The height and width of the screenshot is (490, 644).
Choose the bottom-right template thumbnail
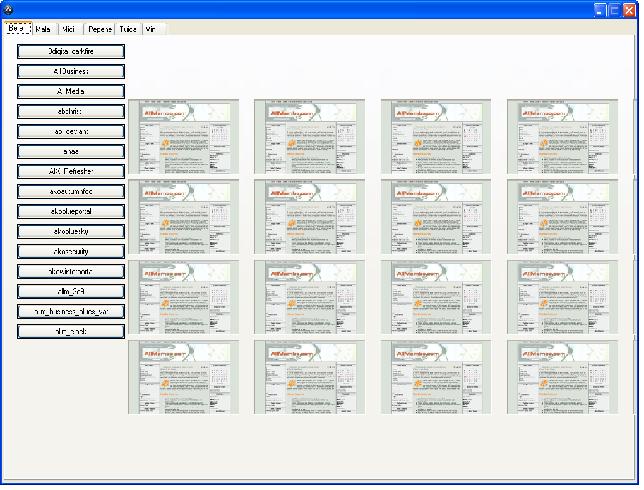pyautogui.click(x=561, y=377)
